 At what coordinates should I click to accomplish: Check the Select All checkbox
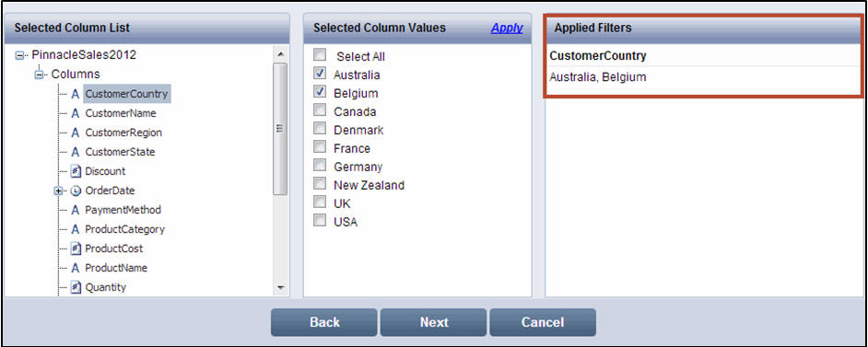pyautogui.click(x=320, y=55)
